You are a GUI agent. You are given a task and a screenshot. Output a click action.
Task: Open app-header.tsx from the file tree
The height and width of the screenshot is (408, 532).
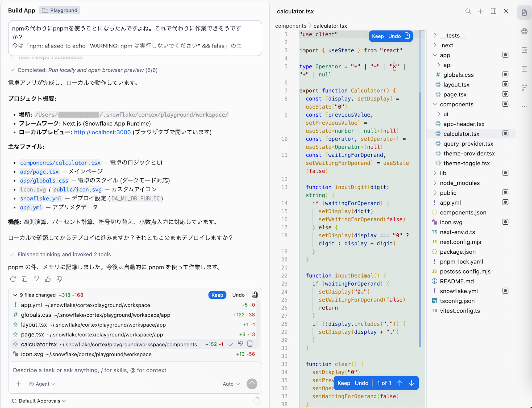464,124
